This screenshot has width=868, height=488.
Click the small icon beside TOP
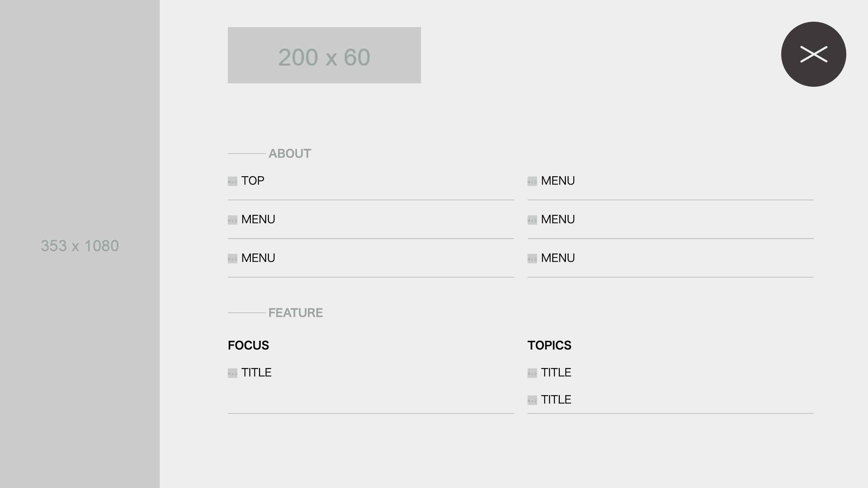click(x=233, y=181)
